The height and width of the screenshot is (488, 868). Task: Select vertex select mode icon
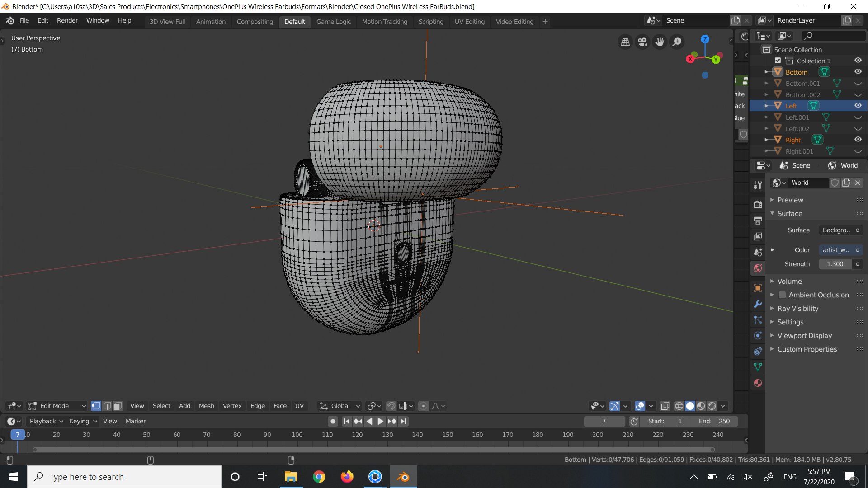[x=96, y=406]
